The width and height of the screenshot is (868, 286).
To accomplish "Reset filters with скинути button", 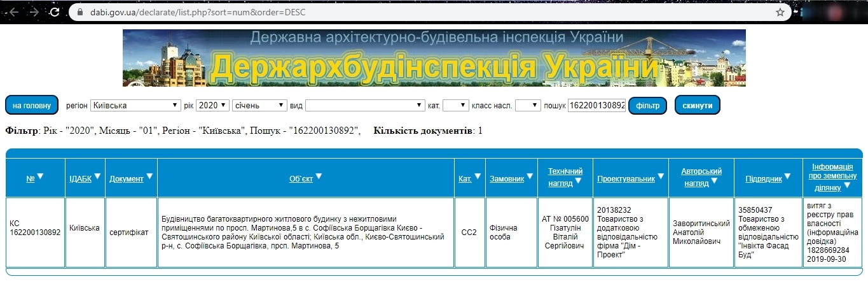I will 697,105.
